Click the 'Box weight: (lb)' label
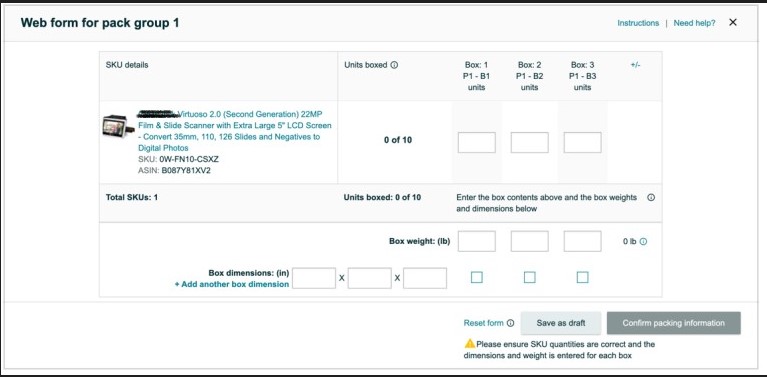 coord(420,241)
